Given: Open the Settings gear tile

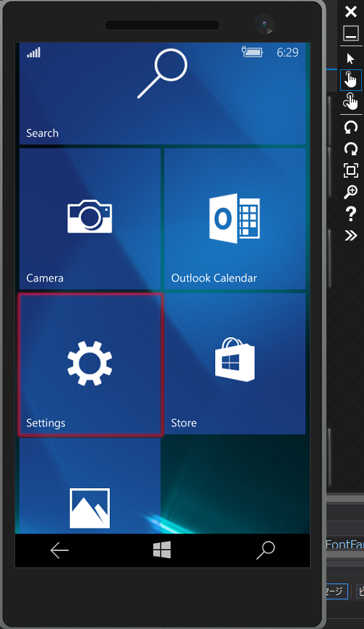Looking at the screenshot, I should [x=90, y=364].
